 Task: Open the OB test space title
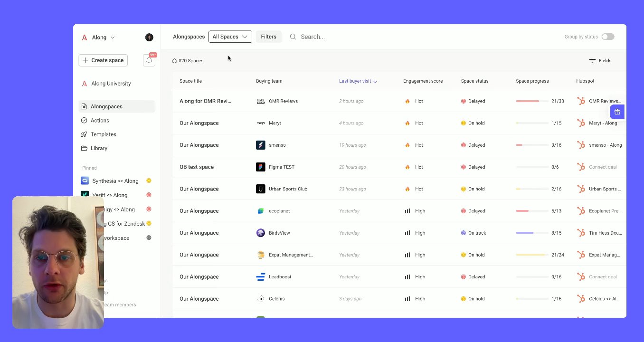point(197,167)
